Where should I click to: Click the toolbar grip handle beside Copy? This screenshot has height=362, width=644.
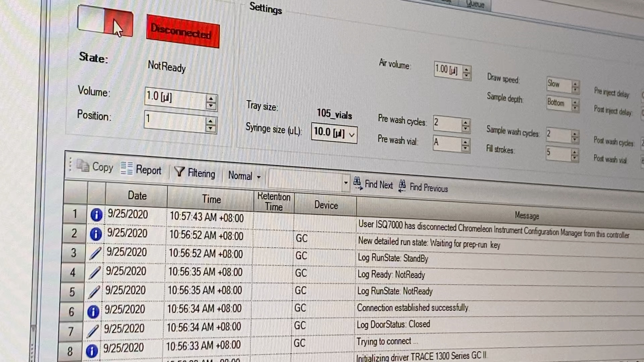point(70,164)
